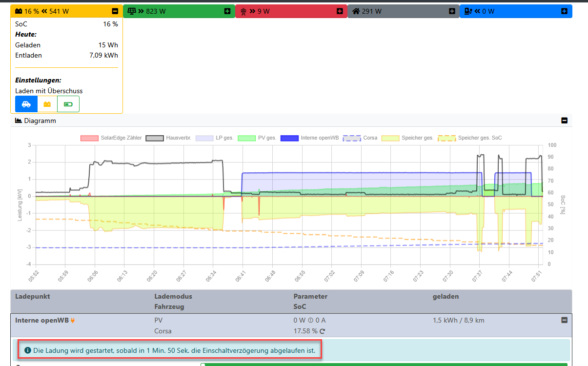Select green battery minimum SoC mode
The width and height of the screenshot is (588, 366).
(x=68, y=104)
